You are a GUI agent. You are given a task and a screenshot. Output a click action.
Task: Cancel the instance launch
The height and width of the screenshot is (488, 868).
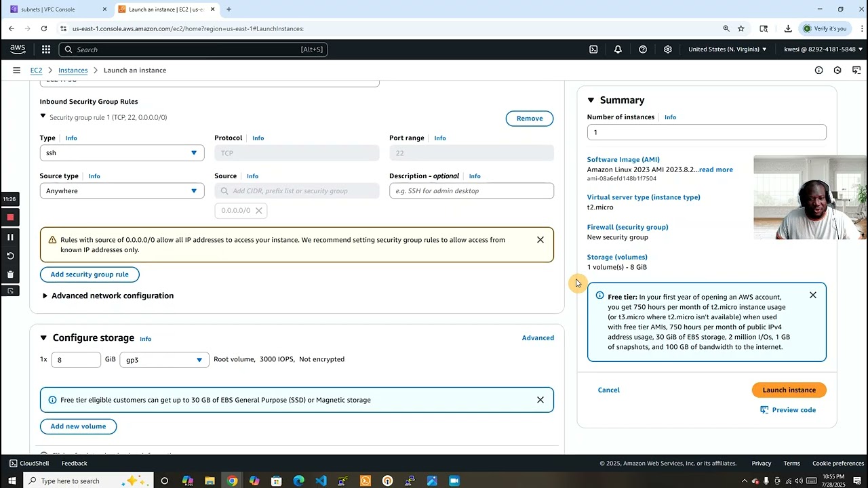(x=609, y=390)
